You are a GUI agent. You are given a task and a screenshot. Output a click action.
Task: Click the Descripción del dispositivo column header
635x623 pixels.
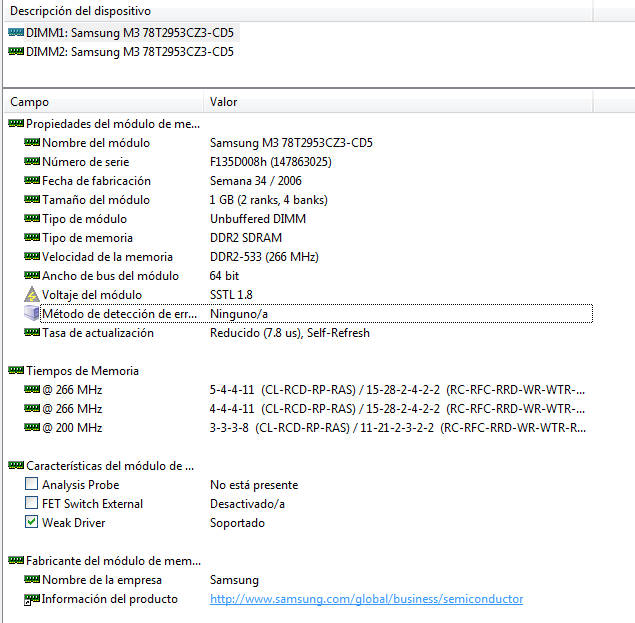298,11
